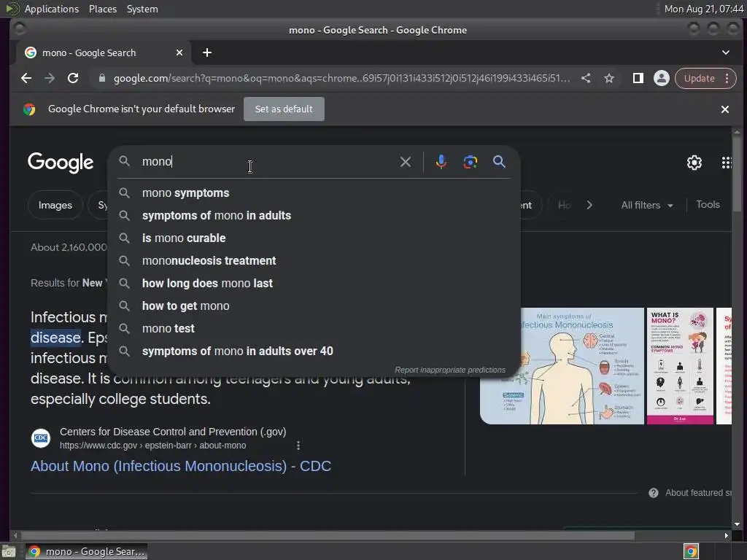Select the 'how to get mono' suggestion
Image resolution: width=747 pixels, height=560 pixels.
click(314, 306)
